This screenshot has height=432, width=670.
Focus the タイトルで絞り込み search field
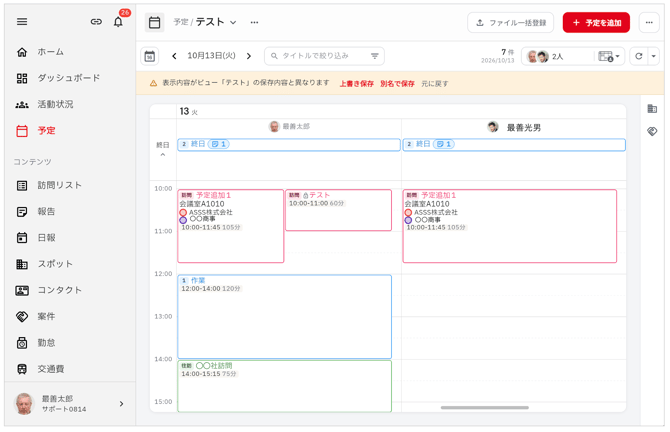pyautogui.click(x=324, y=56)
